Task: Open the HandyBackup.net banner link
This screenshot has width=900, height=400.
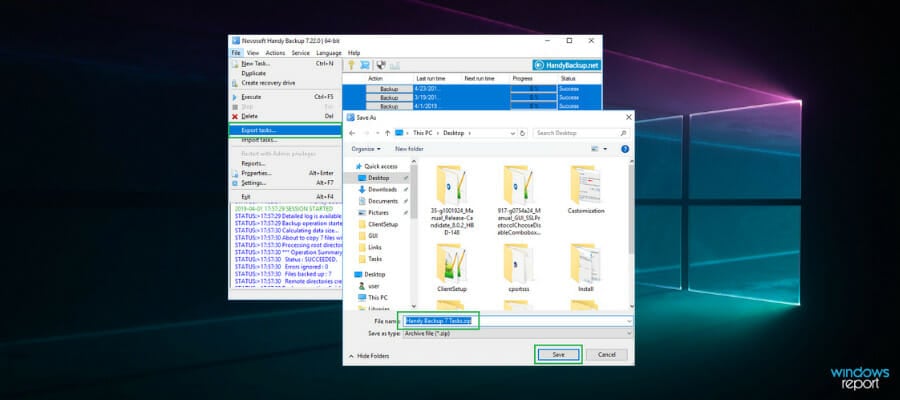Action: (567, 65)
